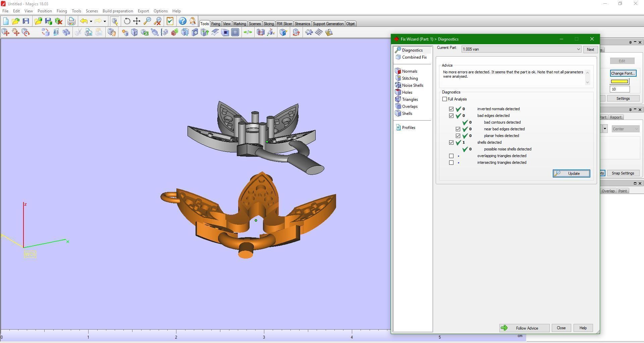Select the part selection cursor tool
This screenshot has width=644, height=343.
click(x=115, y=21)
